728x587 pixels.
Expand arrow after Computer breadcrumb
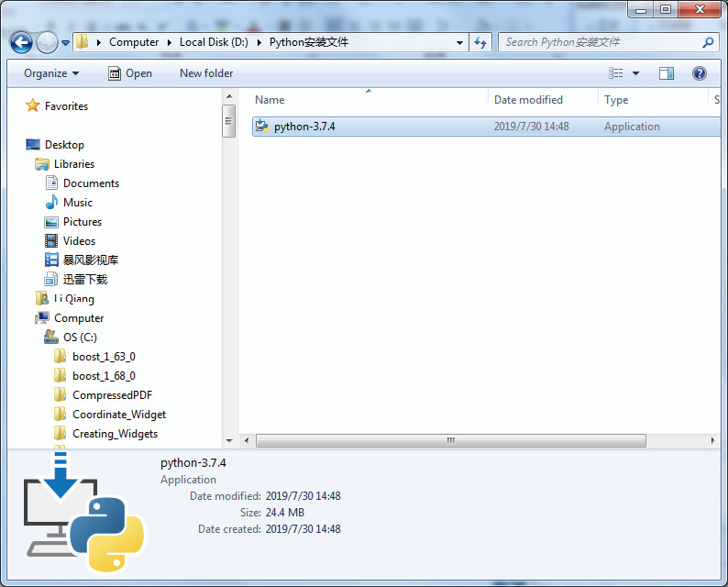170,43
